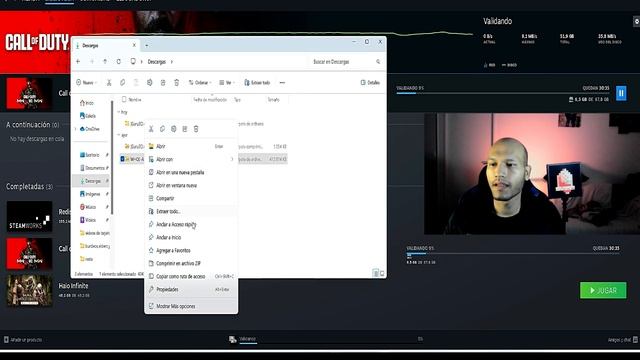This screenshot has width=640, height=360.
Task: Toggle the Detalles pane button
Action: pyautogui.click(x=370, y=82)
